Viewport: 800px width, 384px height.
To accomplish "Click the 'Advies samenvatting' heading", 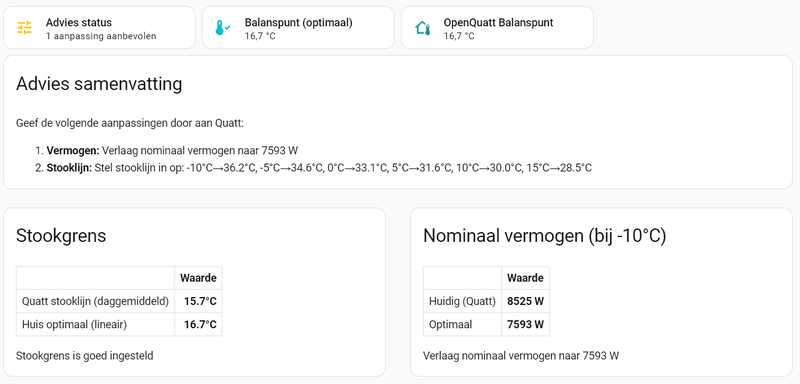I will [x=99, y=84].
